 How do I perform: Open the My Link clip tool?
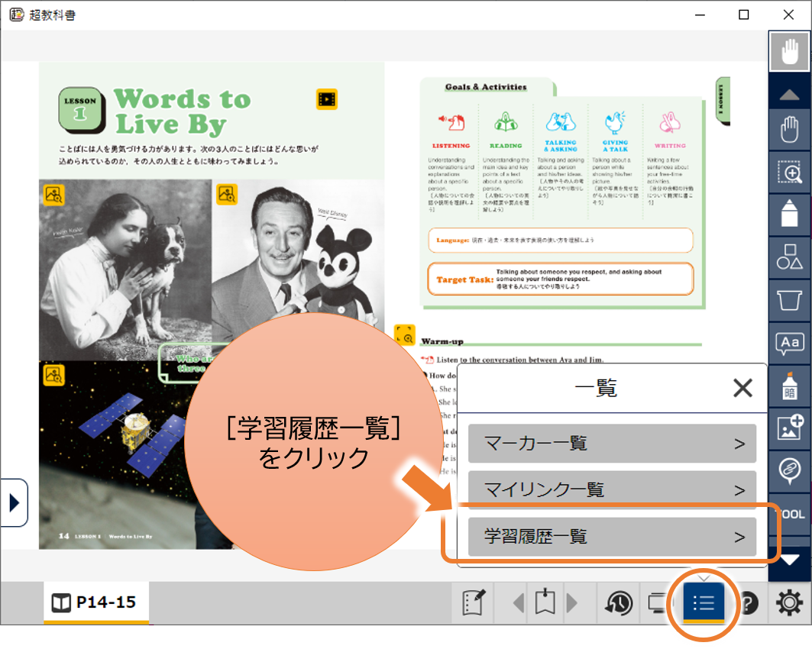coord(789,471)
